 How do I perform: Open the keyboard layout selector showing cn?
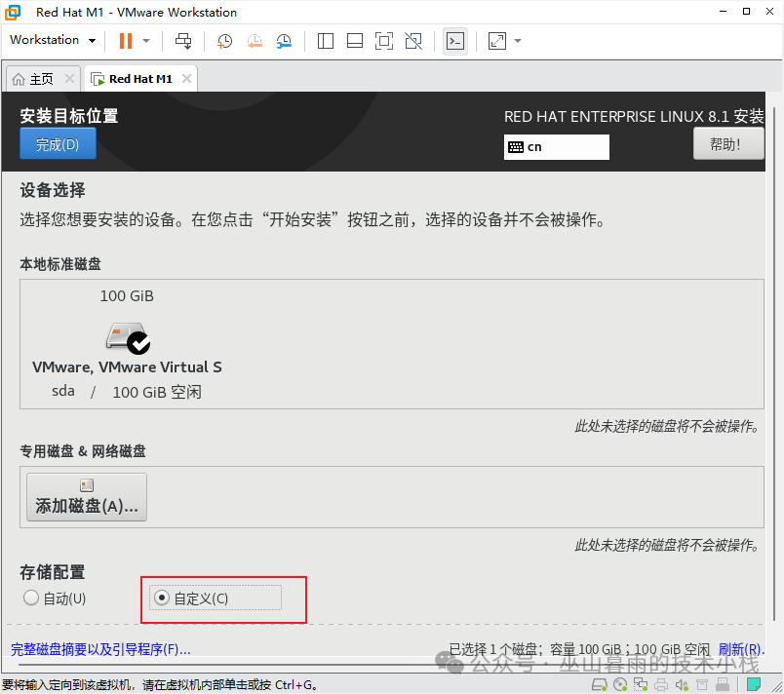(556, 147)
